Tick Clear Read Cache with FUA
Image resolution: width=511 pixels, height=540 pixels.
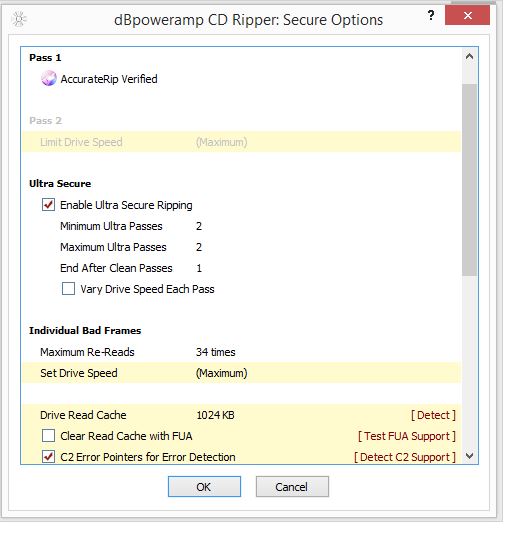[49, 436]
